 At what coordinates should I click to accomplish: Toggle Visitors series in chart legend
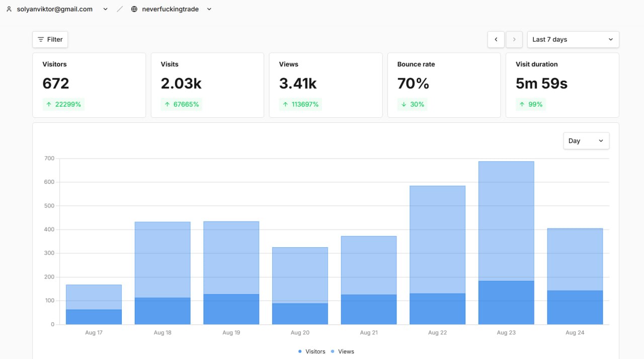(x=312, y=351)
